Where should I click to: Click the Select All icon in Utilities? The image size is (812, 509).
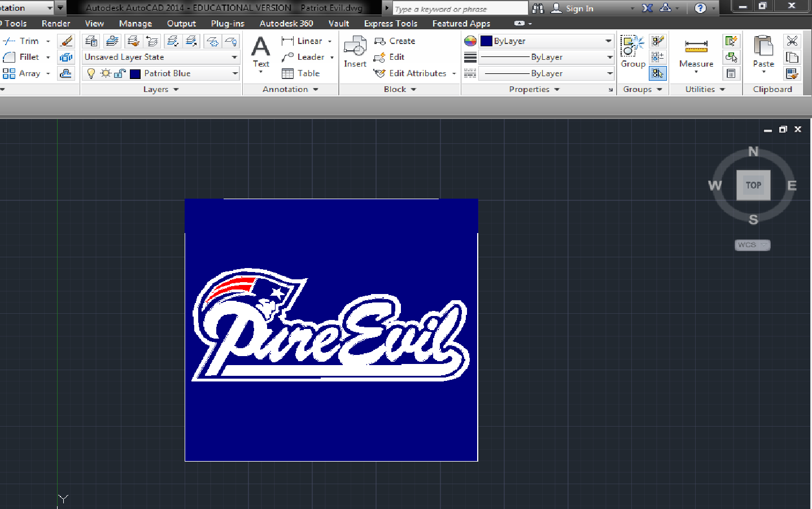(731, 57)
